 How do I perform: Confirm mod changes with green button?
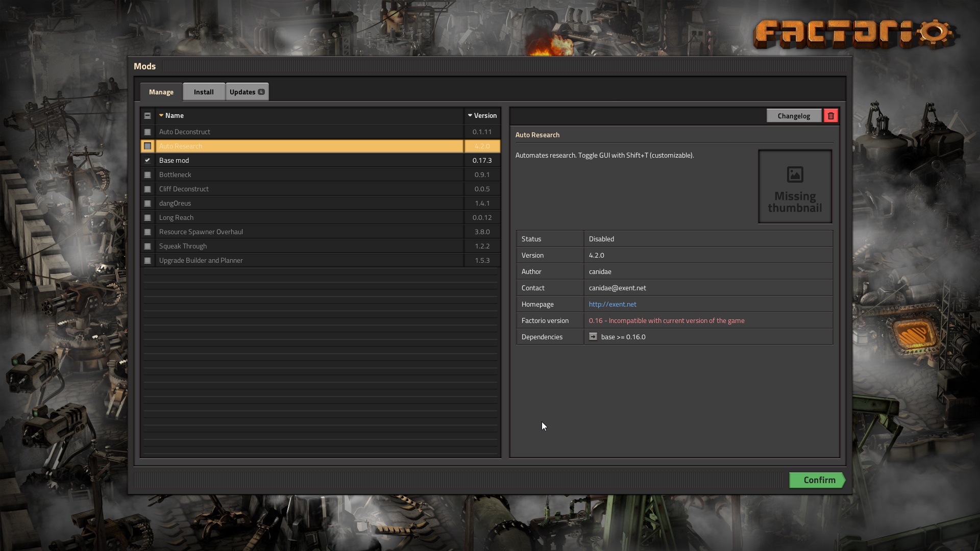[817, 480]
